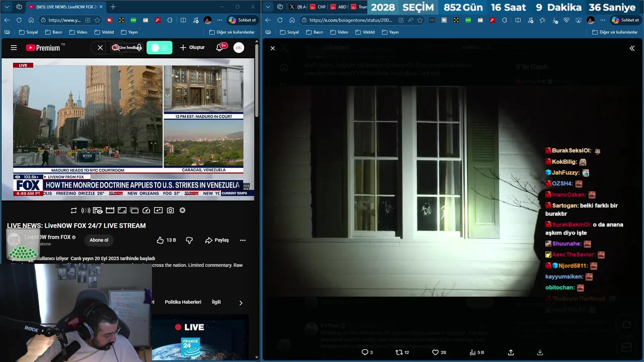Click the playback speed gauge icon under the video

tap(146, 210)
